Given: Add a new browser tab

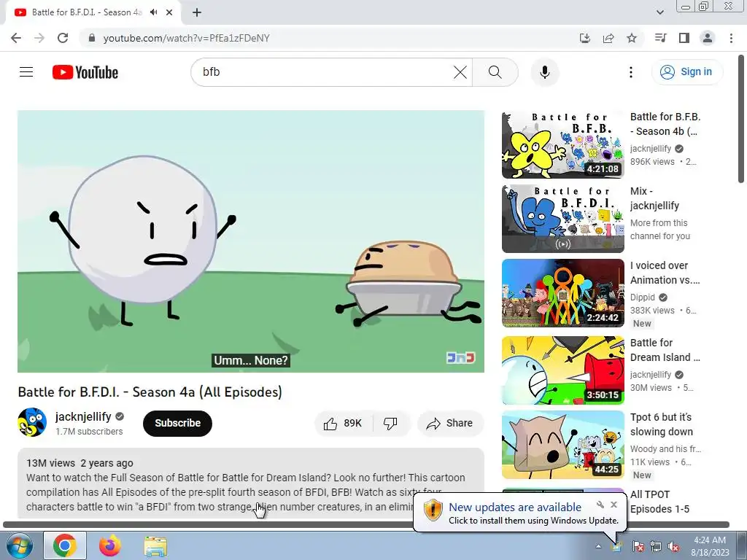Looking at the screenshot, I should tap(197, 12).
